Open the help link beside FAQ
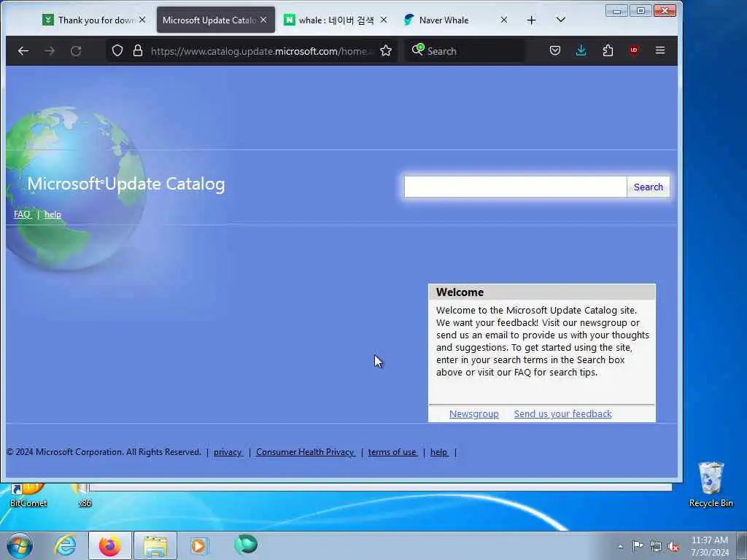The image size is (747, 560). tap(53, 214)
